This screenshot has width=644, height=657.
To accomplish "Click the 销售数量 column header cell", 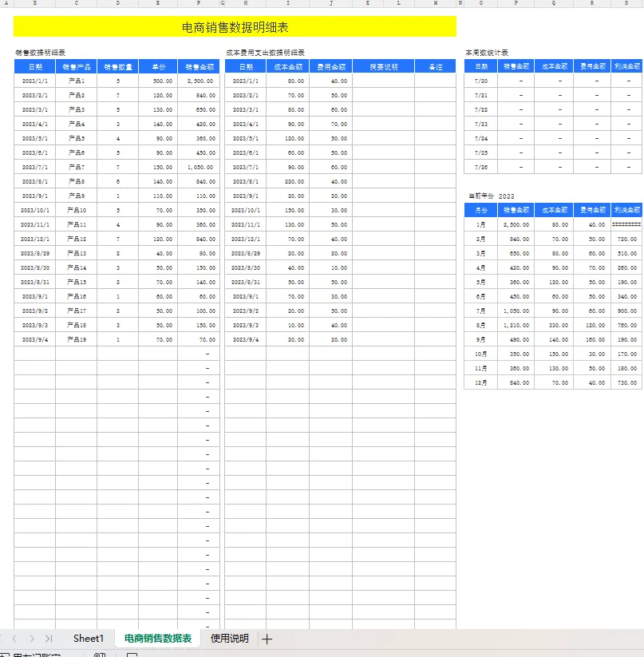I will (x=117, y=67).
